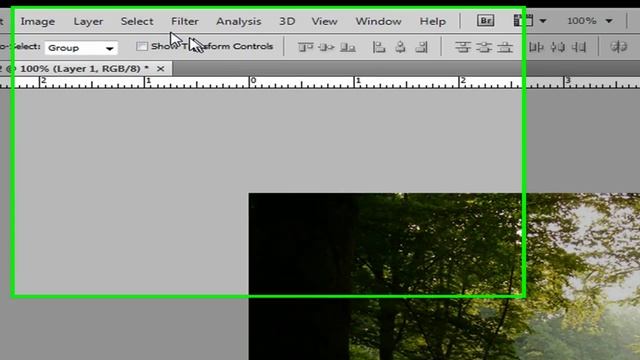
Task: Close the Layer 1 document tab
Action: point(160,69)
